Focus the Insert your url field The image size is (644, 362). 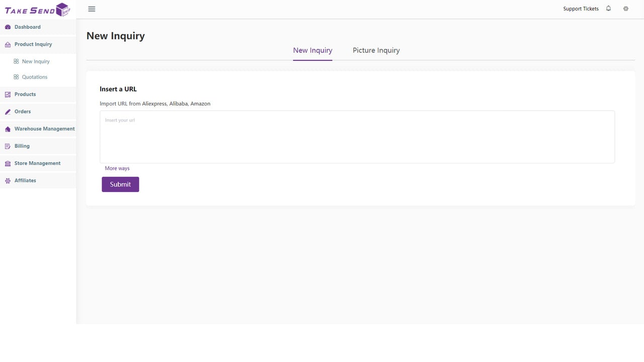click(x=357, y=137)
